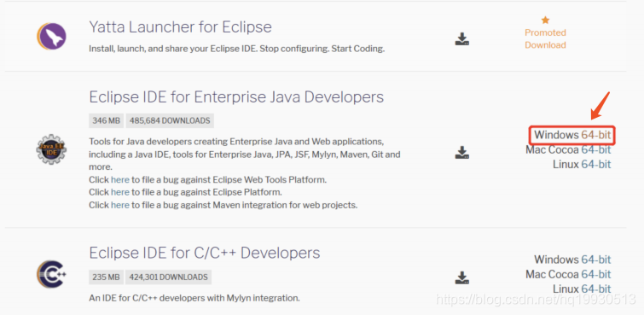644x315 pixels.
Task: Click the C/C++ IDE logo
Action: (x=51, y=274)
